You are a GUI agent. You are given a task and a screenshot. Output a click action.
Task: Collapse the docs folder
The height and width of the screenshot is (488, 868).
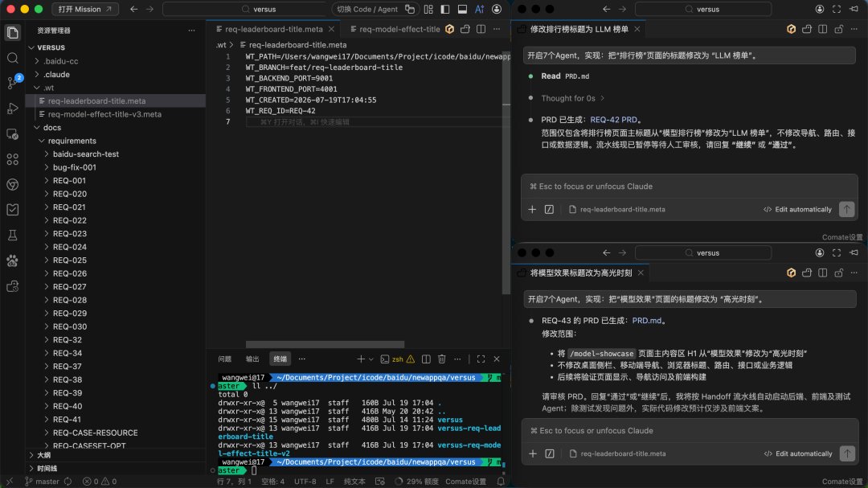pyautogui.click(x=52, y=127)
